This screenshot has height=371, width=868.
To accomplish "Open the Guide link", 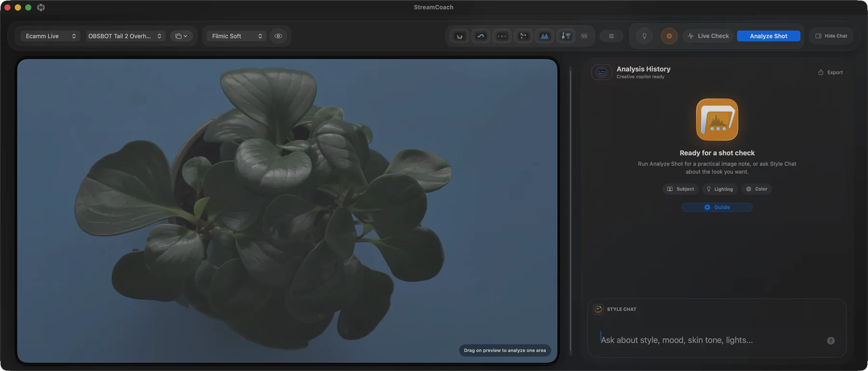I will [x=717, y=207].
